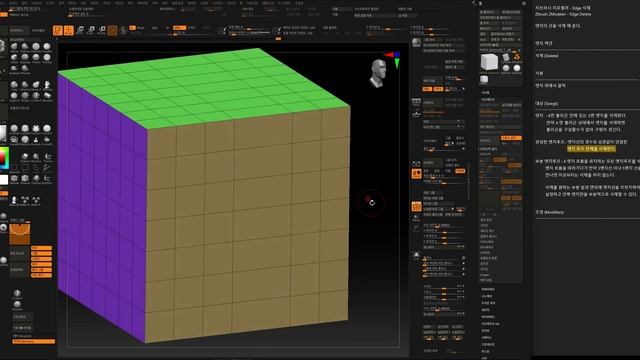Viewport: 640px width, 360px height.
Task: Select the small cube thumbnail below tool grid
Action: (x=484, y=80)
